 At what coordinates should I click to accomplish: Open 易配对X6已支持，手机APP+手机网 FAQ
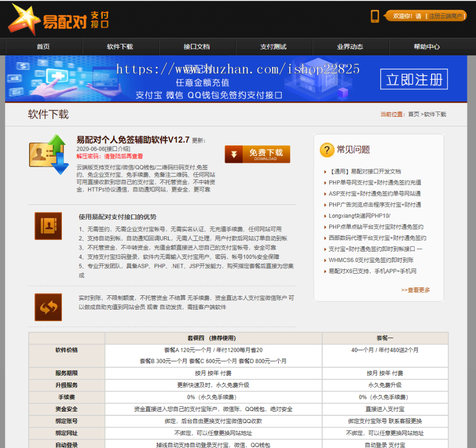[x=372, y=271]
